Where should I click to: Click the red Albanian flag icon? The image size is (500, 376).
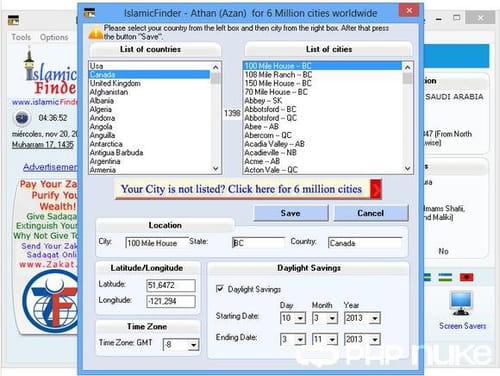(467, 277)
